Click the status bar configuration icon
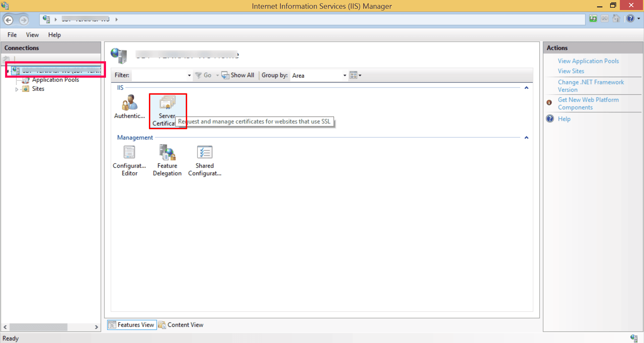This screenshot has height=343, width=644. pos(634,338)
